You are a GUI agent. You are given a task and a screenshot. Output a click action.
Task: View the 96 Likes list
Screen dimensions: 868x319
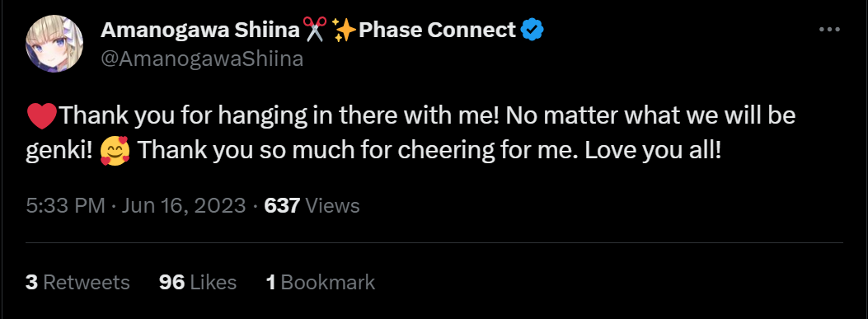tap(198, 283)
